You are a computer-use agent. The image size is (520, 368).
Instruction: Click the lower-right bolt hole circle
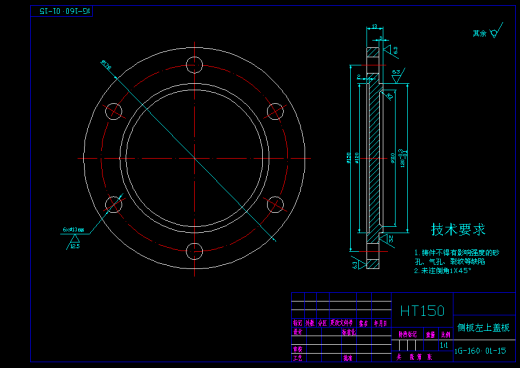(275, 204)
